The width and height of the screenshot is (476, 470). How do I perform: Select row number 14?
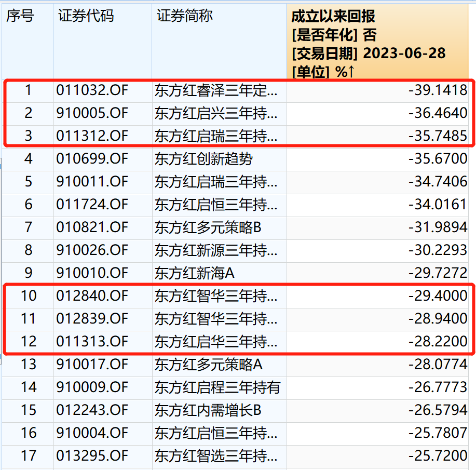click(29, 387)
